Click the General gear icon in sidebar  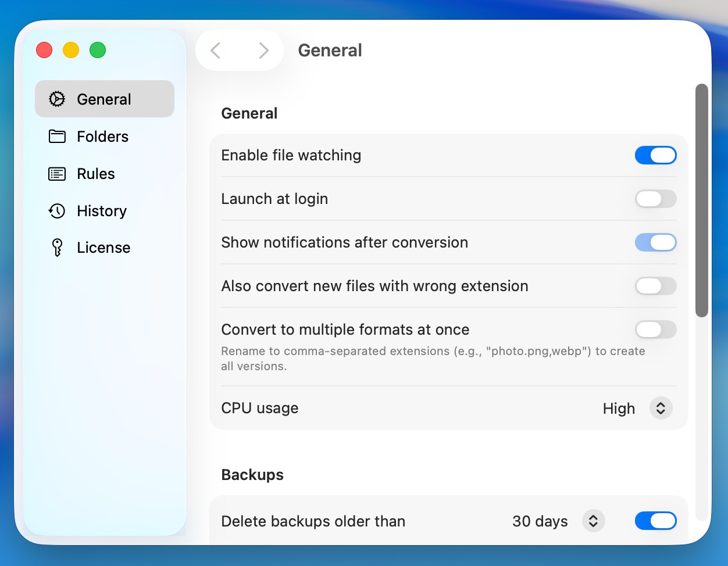click(57, 99)
